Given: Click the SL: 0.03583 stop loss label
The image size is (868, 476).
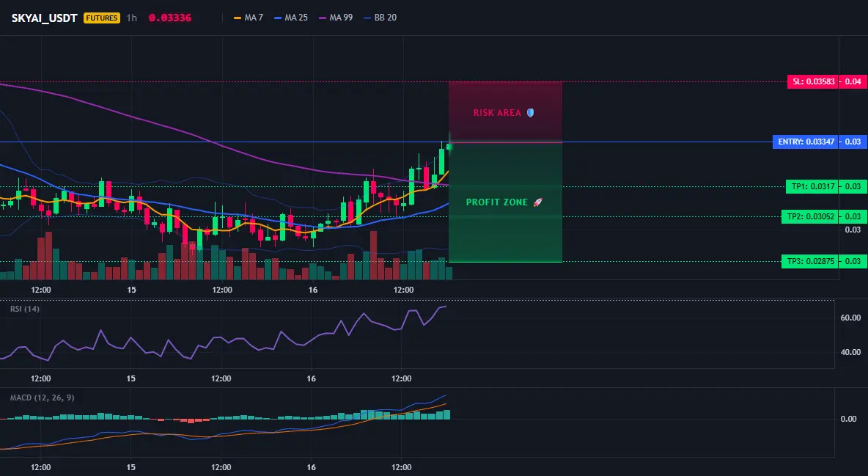Looking at the screenshot, I should (813, 81).
